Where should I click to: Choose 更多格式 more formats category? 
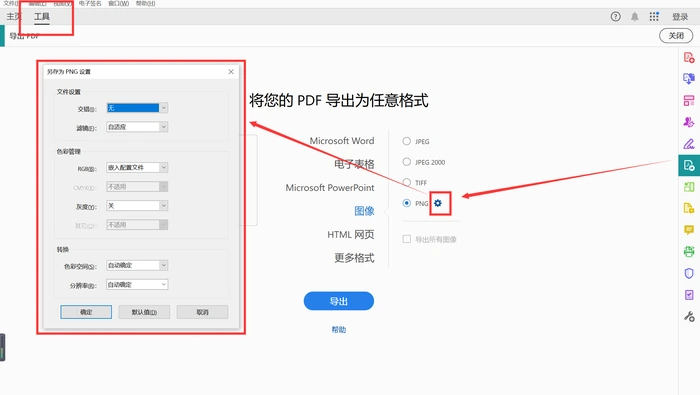point(354,258)
